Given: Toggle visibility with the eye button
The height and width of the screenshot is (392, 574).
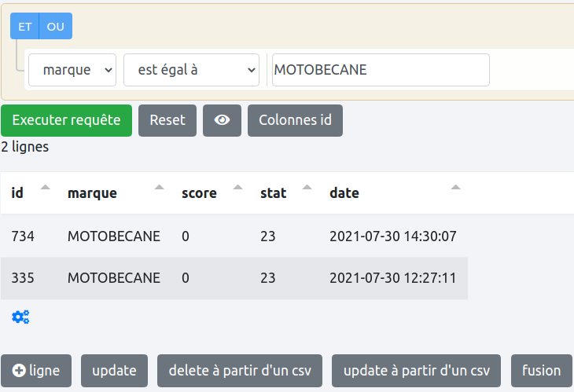Looking at the screenshot, I should tap(222, 120).
